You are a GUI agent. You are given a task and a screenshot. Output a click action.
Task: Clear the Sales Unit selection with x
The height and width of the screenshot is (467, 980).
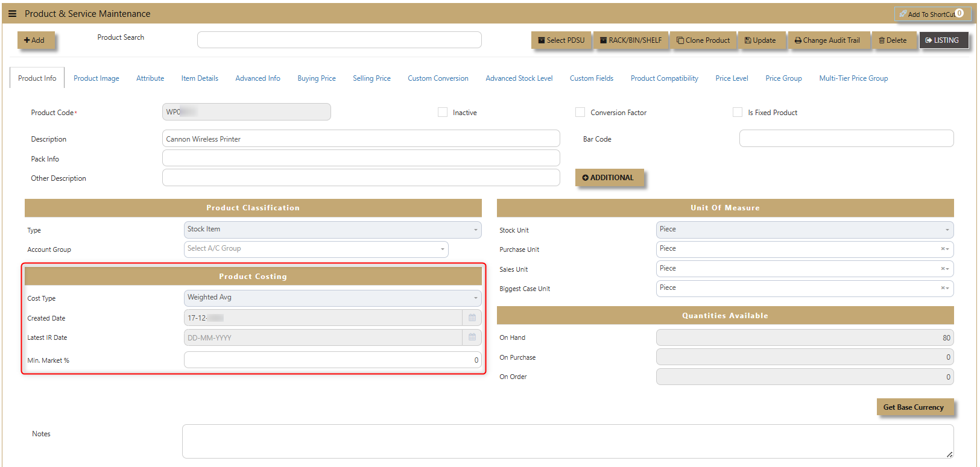tap(943, 269)
